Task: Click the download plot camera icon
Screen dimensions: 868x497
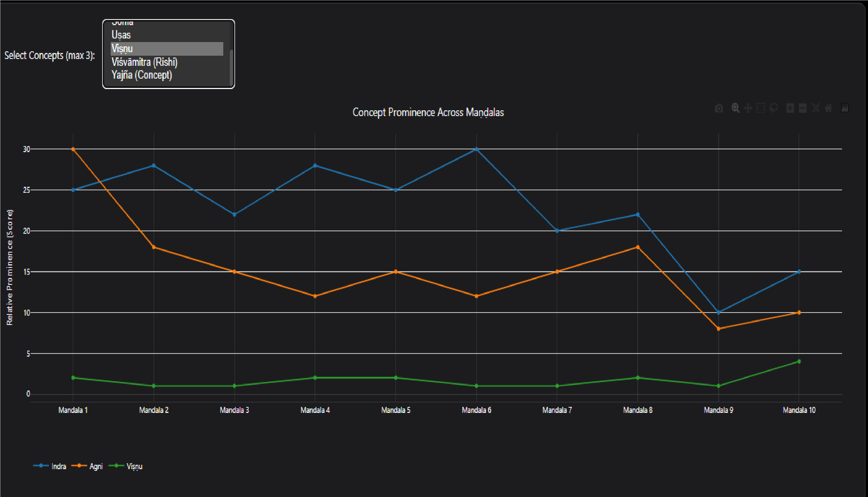Action: point(719,108)
